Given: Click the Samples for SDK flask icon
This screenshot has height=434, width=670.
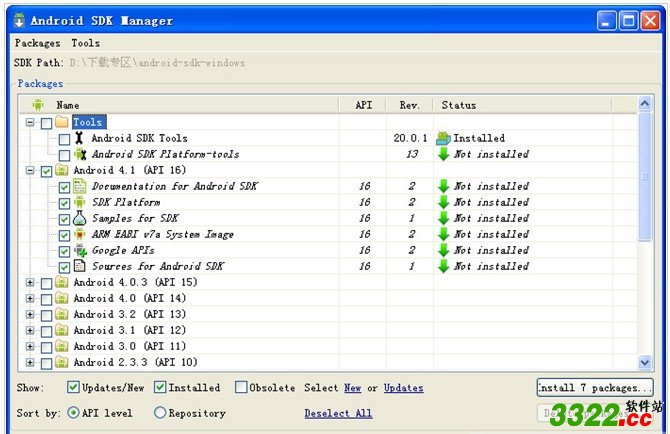Looking at the screenshot, I should (x=80, y=218).
